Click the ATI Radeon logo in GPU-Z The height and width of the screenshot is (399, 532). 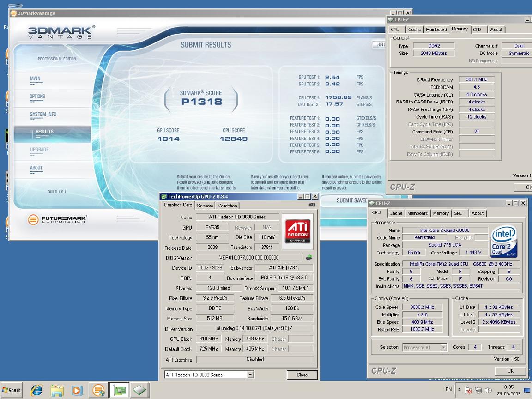click(x=297, y=231)
